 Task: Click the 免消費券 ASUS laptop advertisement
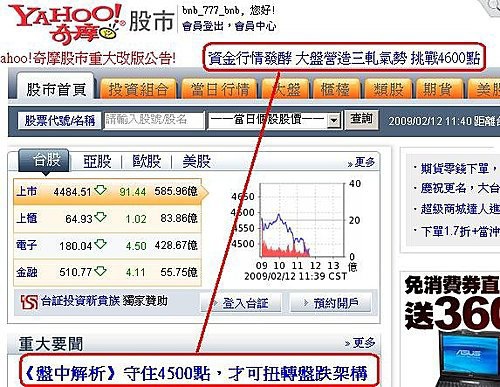pyautogui.click(x=451, y=330)
